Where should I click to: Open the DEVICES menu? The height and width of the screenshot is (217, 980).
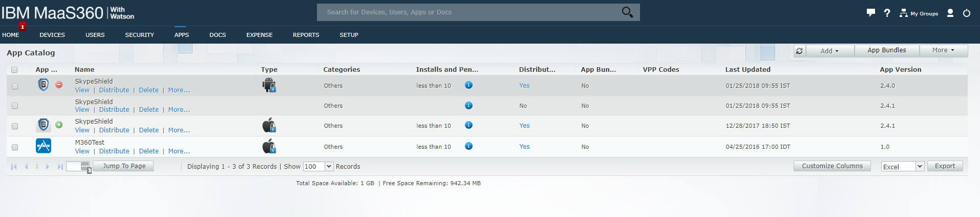click(52, 35)
